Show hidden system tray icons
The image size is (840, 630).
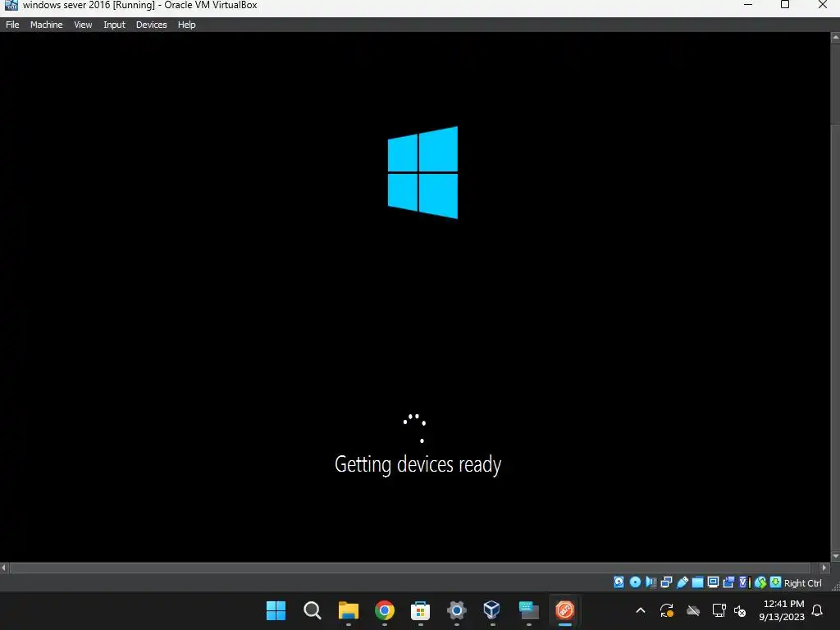pos(640,610)
